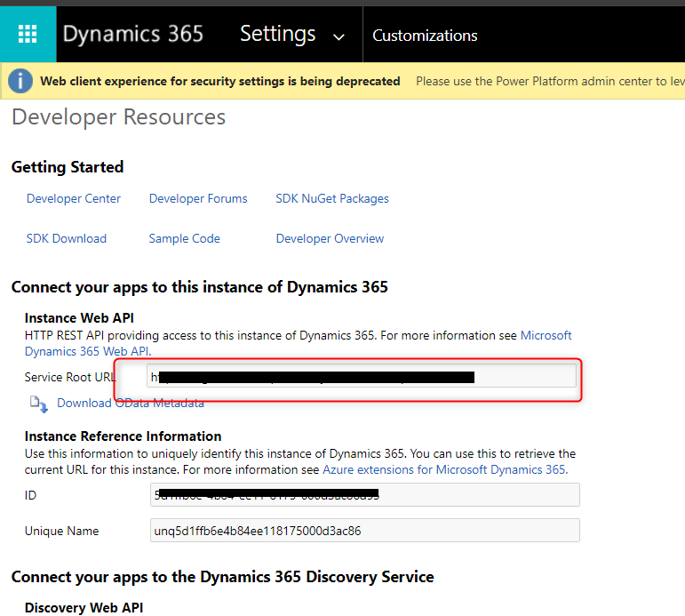Viewport: 685px width, 616px height.
Task: Click the Dynamics 365 home title
Action: [x=133, y=35]
